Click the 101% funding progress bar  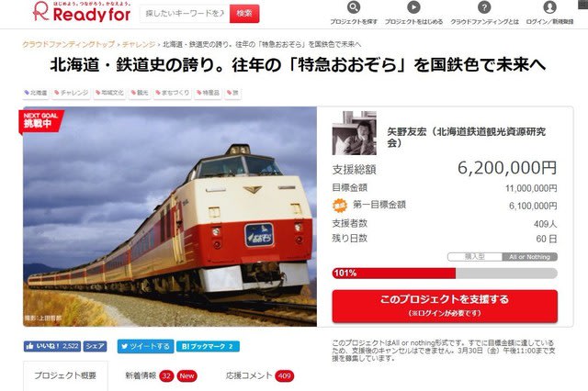pyautogui.click(x=445, y=273)
